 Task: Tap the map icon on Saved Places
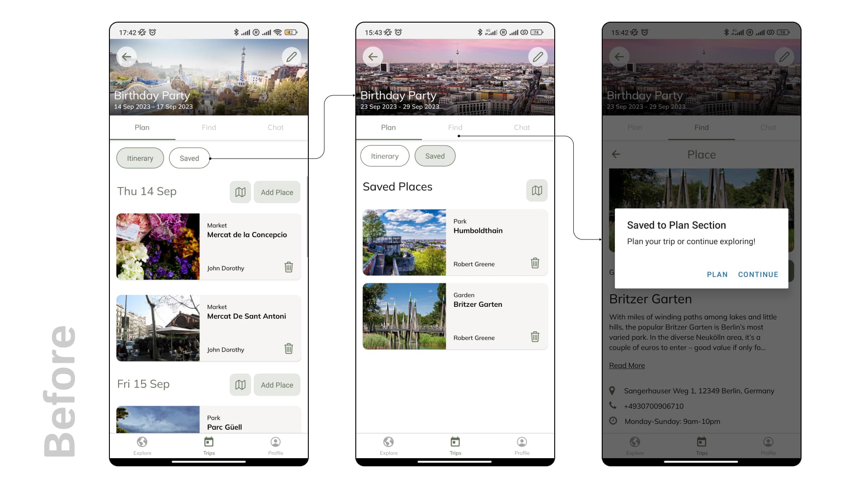536,189
